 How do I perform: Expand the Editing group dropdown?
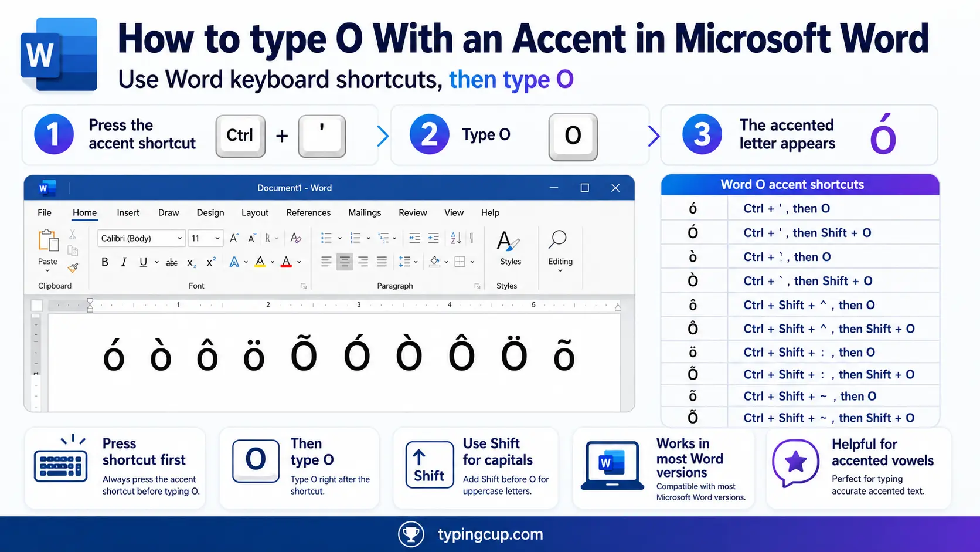coord(560,270)
